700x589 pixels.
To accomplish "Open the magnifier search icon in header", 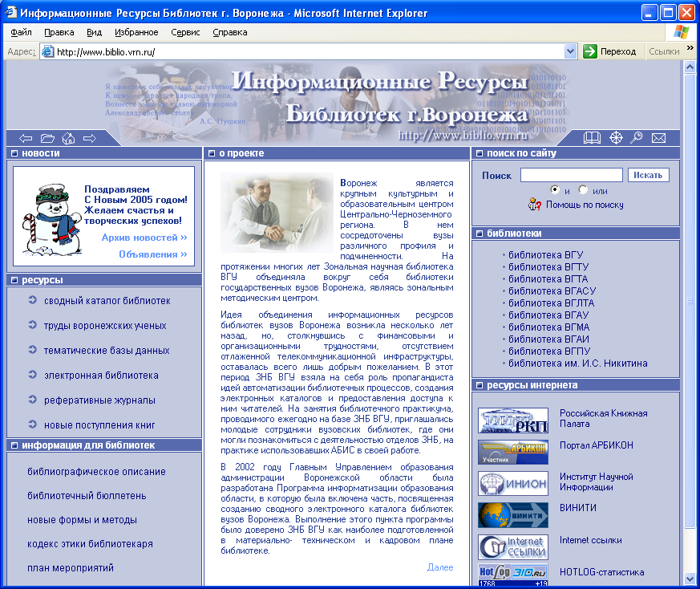I will [636, 138].
